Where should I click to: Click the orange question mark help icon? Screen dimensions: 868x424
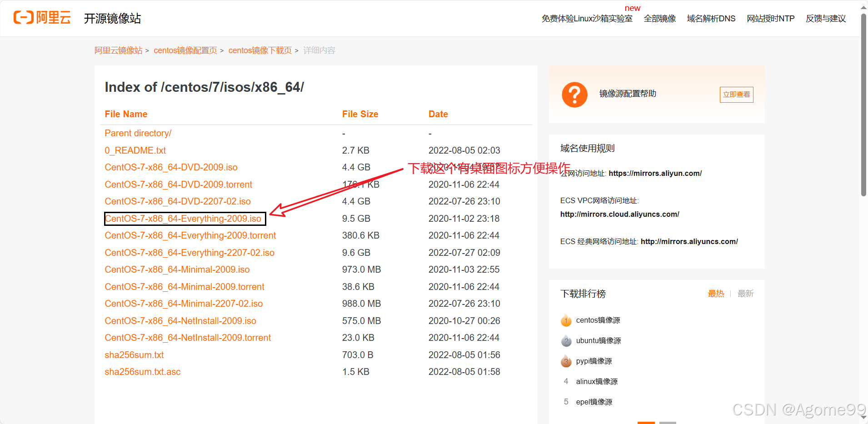(574, 95)
